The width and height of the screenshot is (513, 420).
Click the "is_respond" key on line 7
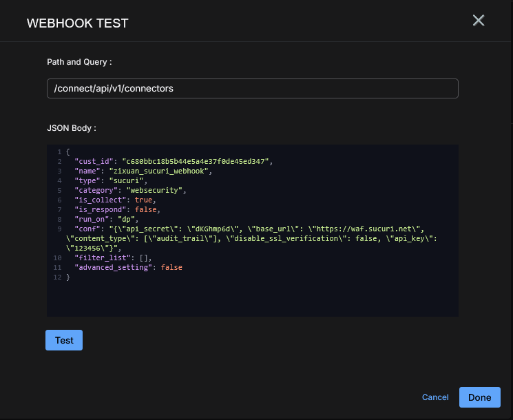(100, 210)
